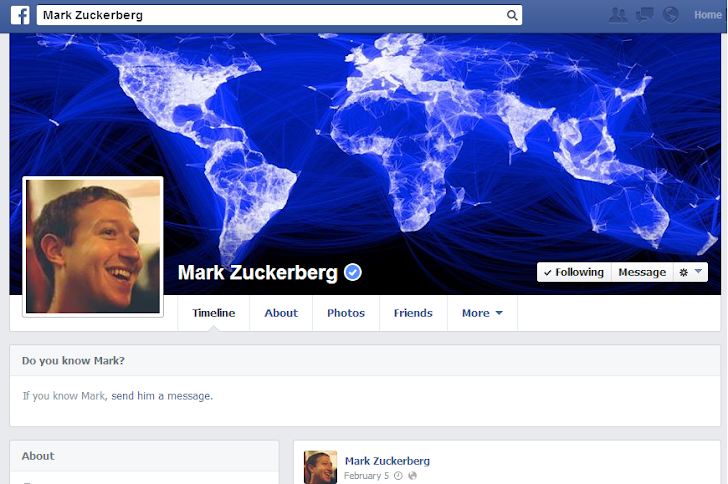This screenshot has height=484, width=728.
Task: Click the Home link in top bar
Action: (708, 15)
